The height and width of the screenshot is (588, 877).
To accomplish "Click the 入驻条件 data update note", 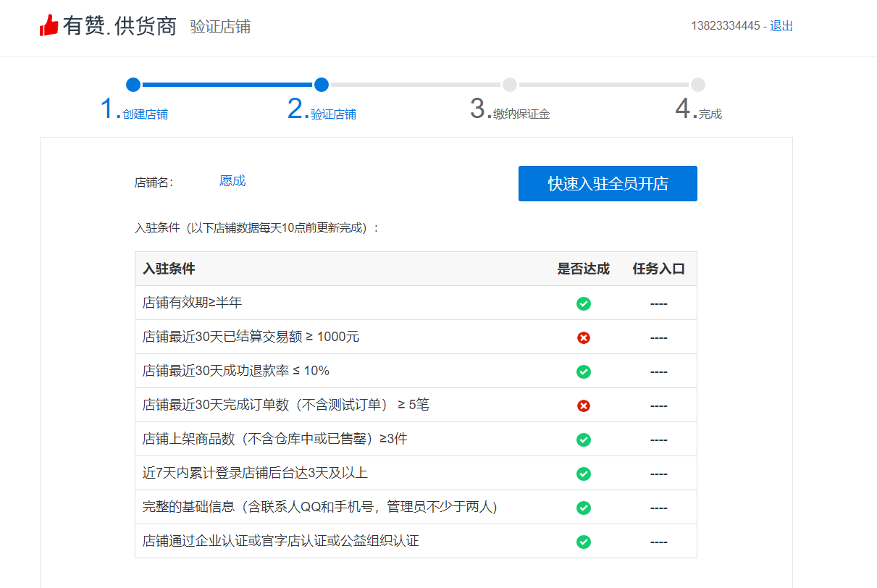I will (257, 228).
